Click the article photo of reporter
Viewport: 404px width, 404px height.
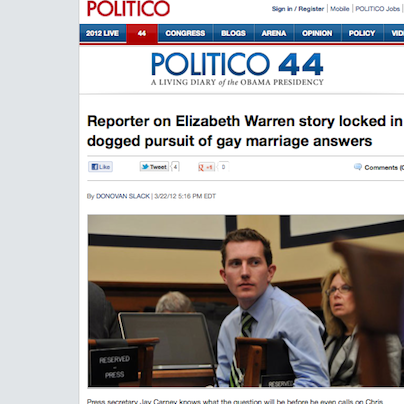(246, 301)
